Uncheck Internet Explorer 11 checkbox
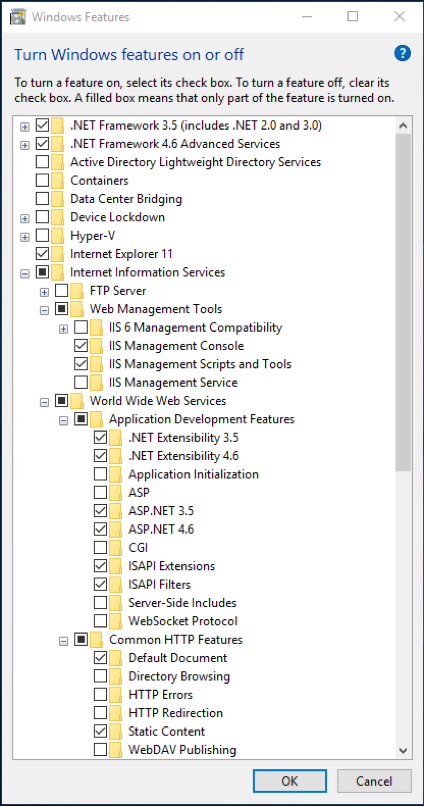Viewport: 424px width, 806px height. tap(43, 254)
